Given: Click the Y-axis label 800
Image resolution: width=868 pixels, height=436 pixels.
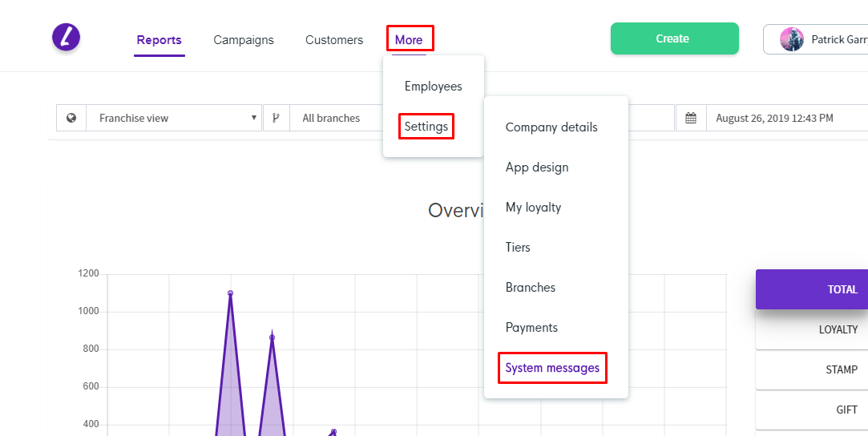Looking at the screenshot, I should 91,349.
